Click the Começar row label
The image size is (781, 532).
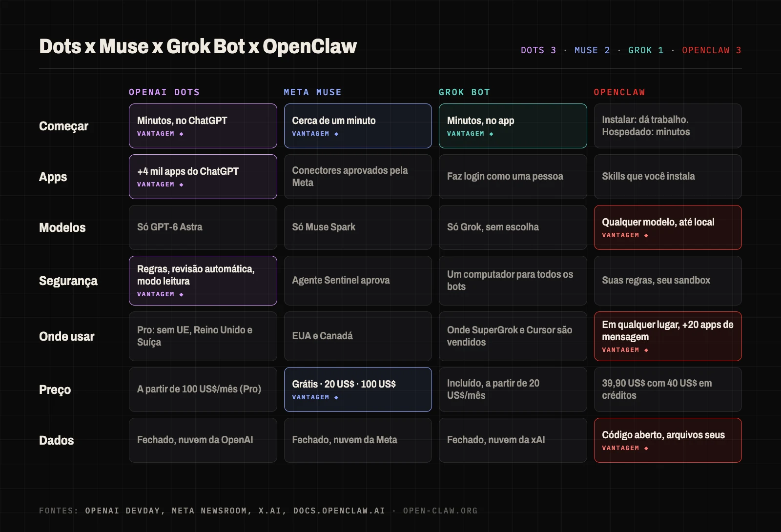[x=63, y=126]
